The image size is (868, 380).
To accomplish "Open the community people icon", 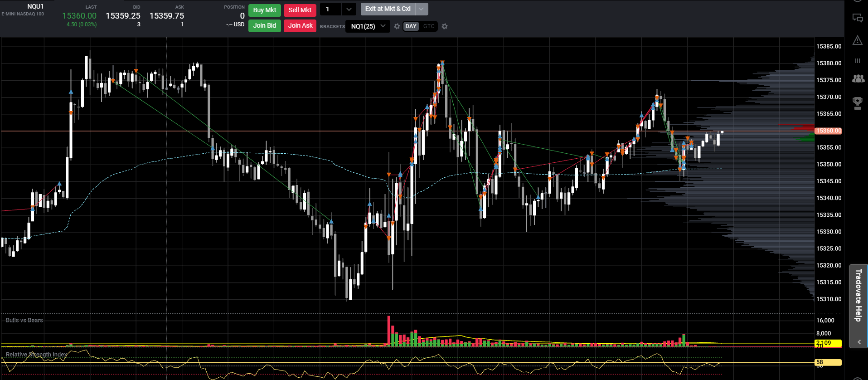I will (x=858, y=78).
